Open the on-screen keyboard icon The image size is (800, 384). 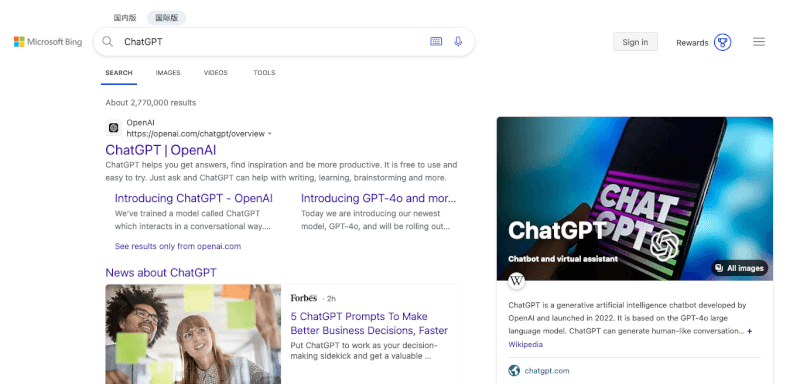pos(436,42)
